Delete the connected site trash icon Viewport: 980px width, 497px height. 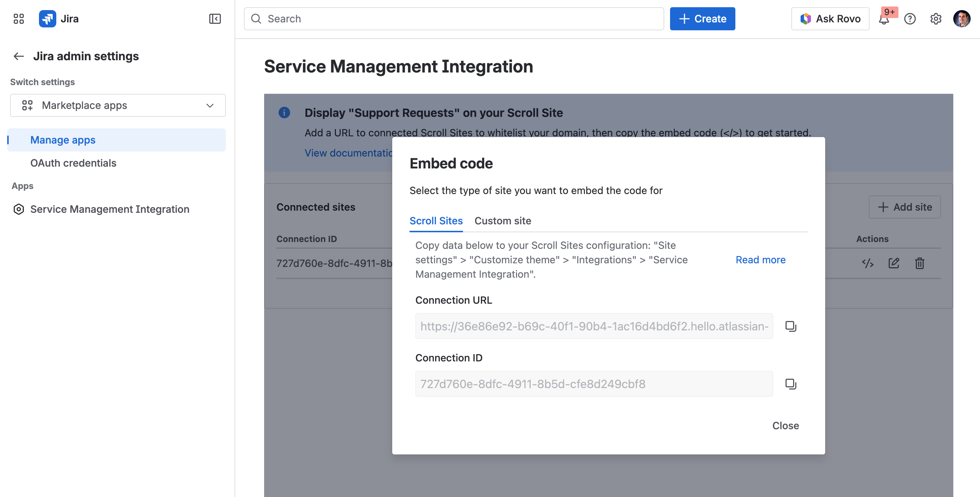pos(919,263)
